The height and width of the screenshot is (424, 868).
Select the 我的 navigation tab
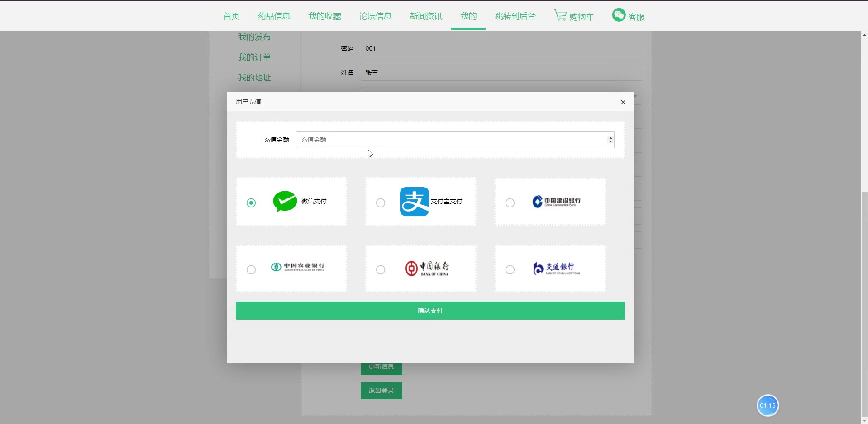(x=468, y=16)
